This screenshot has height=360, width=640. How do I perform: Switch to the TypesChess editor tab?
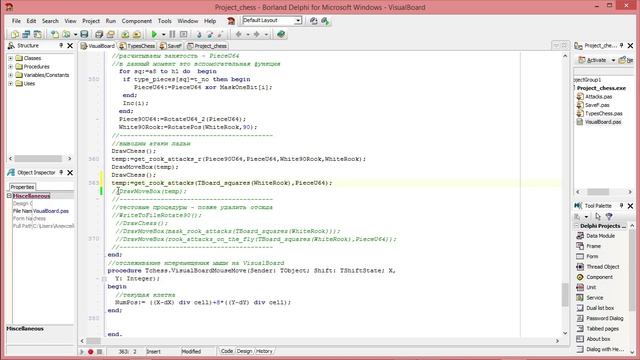pos(138,46)
